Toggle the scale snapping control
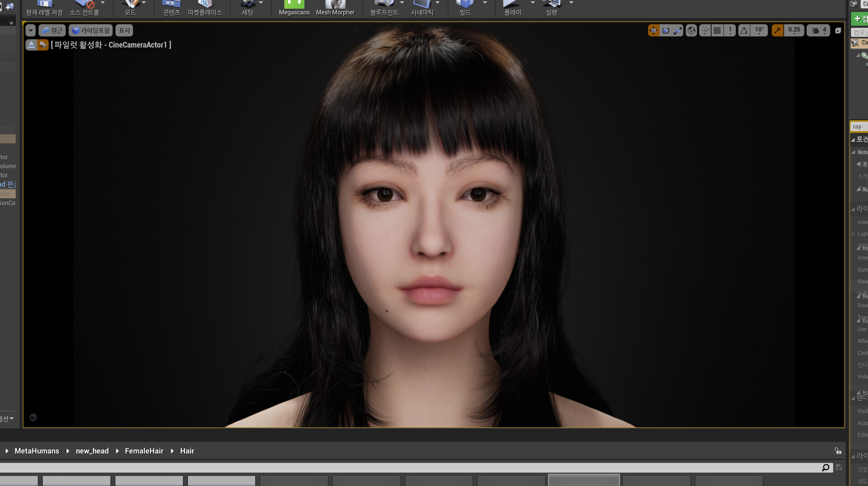 pos(777,30)
